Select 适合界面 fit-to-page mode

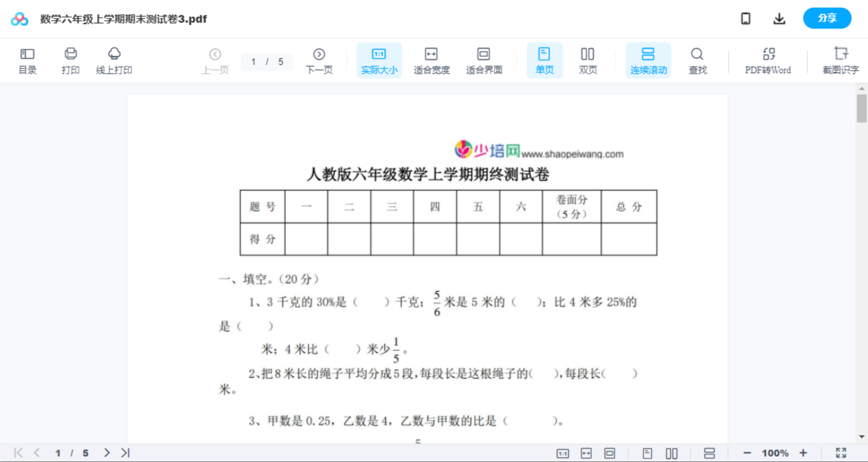[484, 60]
